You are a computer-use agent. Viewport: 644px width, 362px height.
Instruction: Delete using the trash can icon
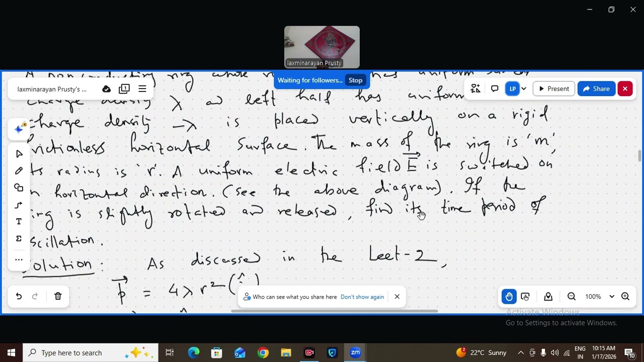[58, 297]
